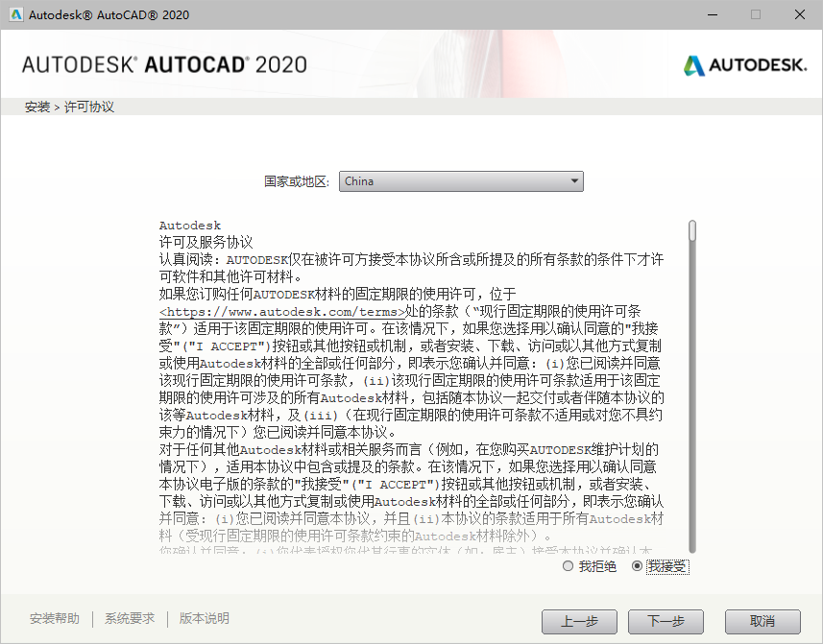Open the 版本说明 release notes
This screenshot has width=823, height=644.
[203, 619]
